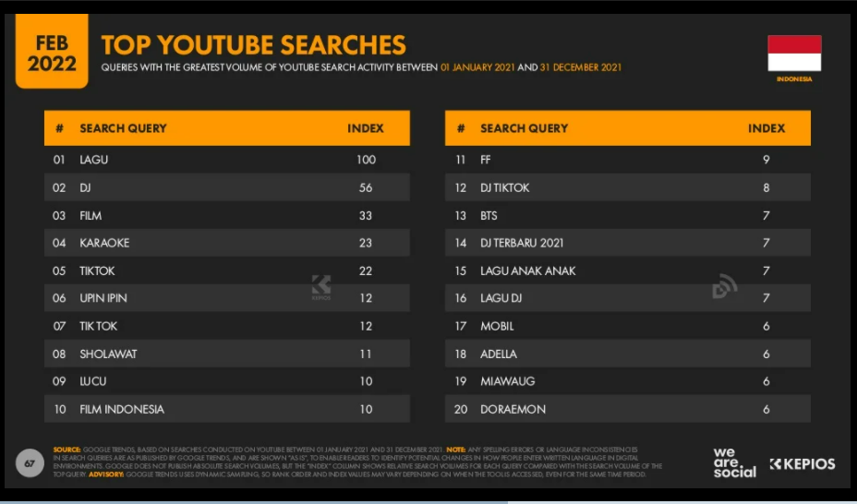Click the 31 DECEMBER 2021 date text
This screenshot has height=504, width=857.
coord(581,67)
